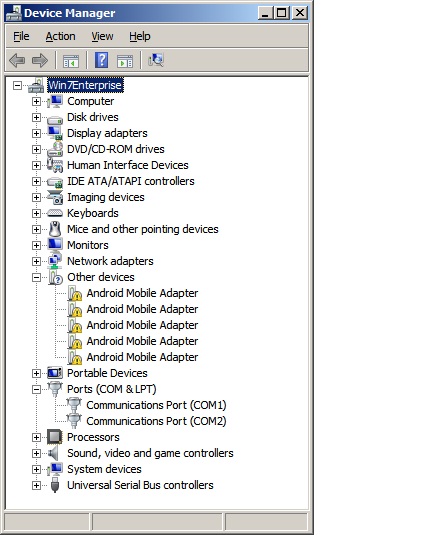
Task: Open the Help question mark icon
Action: [x=102, y=60]
